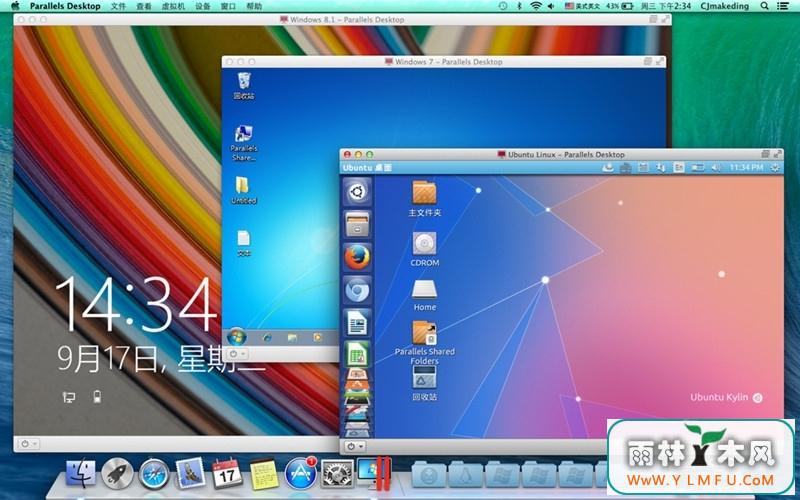Screen dimensions: 800x500
Task: Open LibreOffice Writer in Ubuntu launcher
Action: click(x=357, y=322)
